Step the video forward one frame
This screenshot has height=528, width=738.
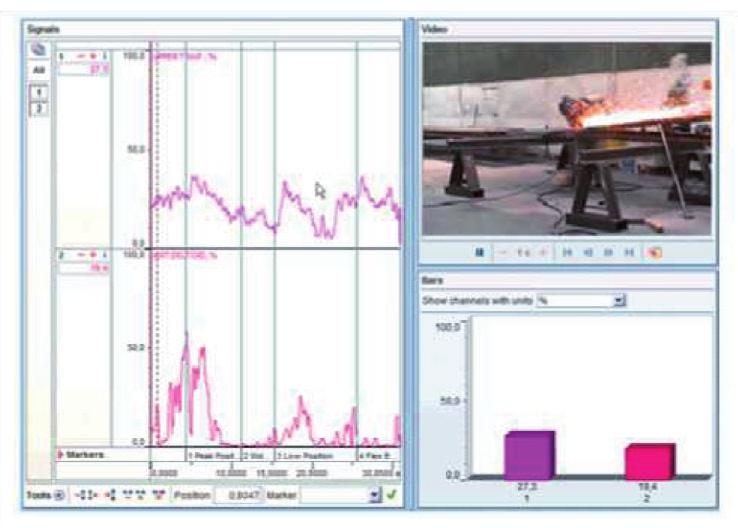tap(608, 253)
